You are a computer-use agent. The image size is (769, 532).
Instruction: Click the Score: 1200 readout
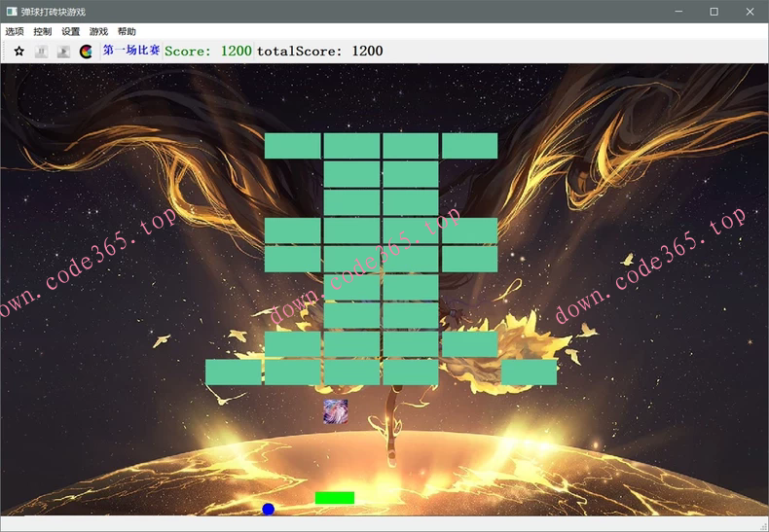point(208,51)
